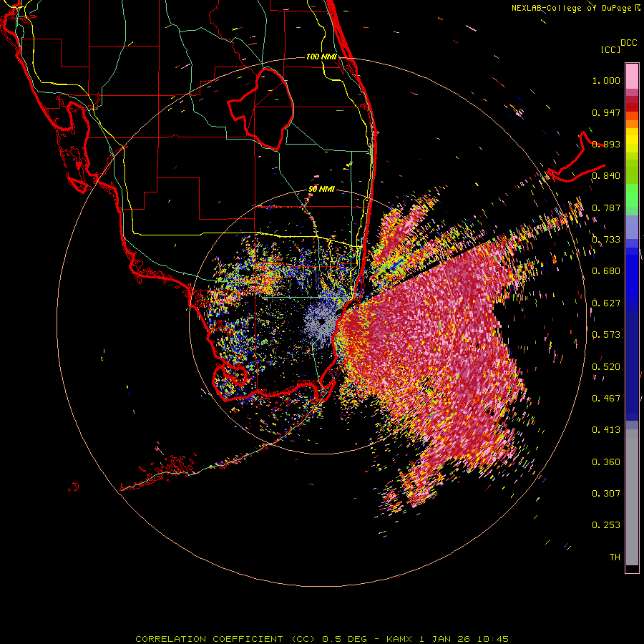
Task: Click the Lake Okeechobee red outline
Action: (261, 109)
